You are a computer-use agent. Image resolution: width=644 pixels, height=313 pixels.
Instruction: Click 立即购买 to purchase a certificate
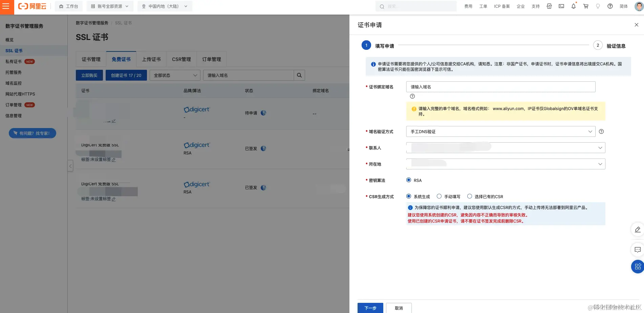click(89, 75)
